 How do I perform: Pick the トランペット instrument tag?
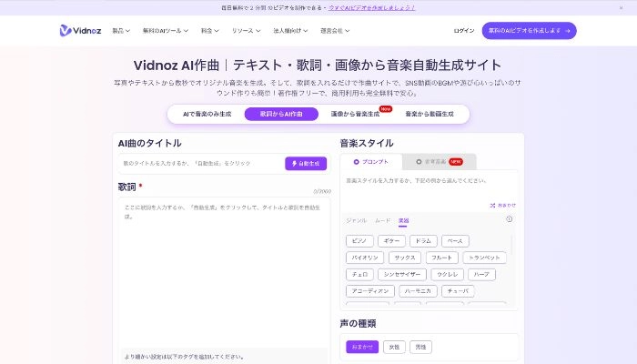click(x=485, y=258)
